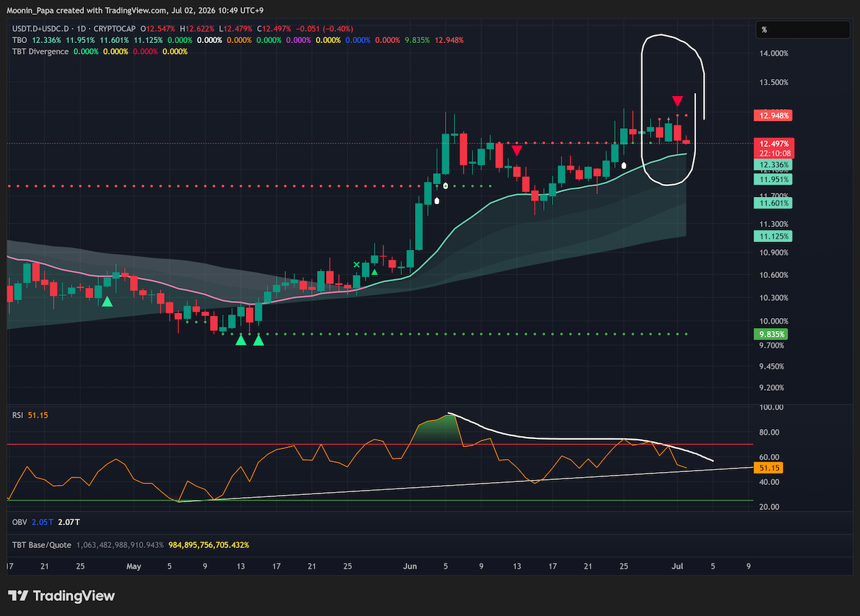Click the red down-triangle signal near Jun 13
860x616 pixels.
tap(516, 150)
